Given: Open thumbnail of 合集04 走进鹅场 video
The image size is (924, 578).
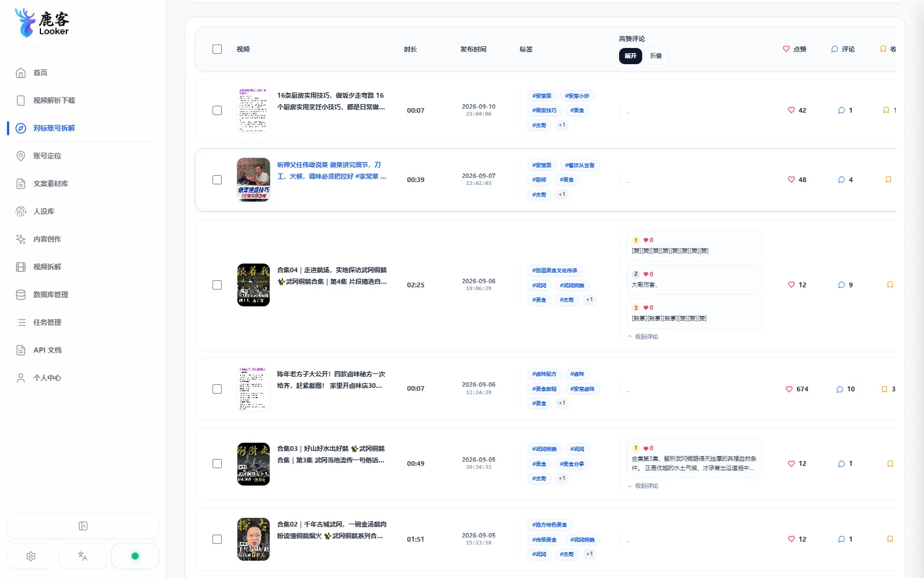Looking at the screenshot, I should (254, 285).
